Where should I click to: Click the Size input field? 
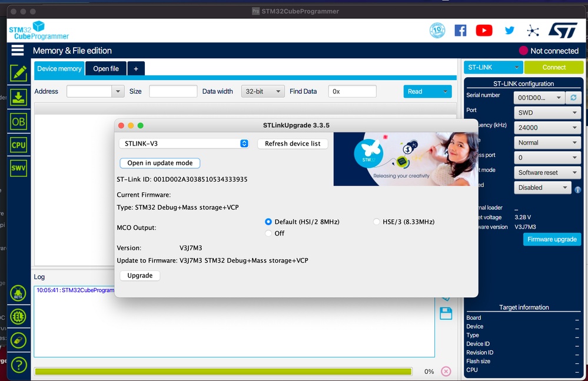tap(173, 91)
